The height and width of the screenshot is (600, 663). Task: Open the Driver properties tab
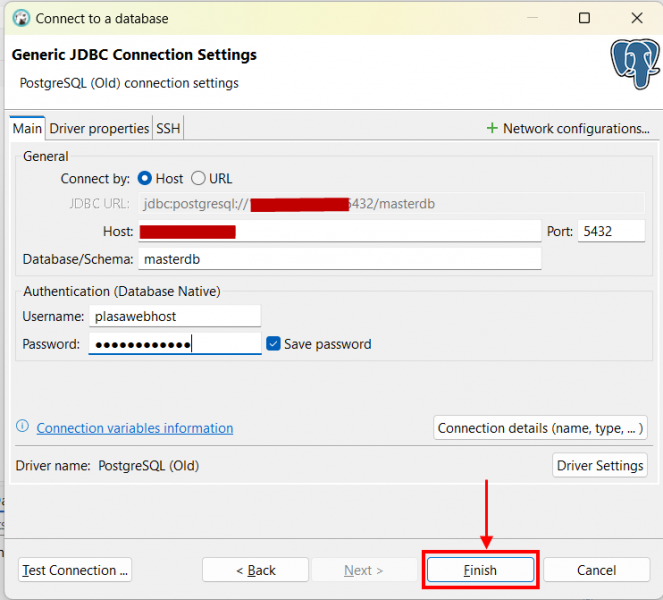[x=99, y=128]
